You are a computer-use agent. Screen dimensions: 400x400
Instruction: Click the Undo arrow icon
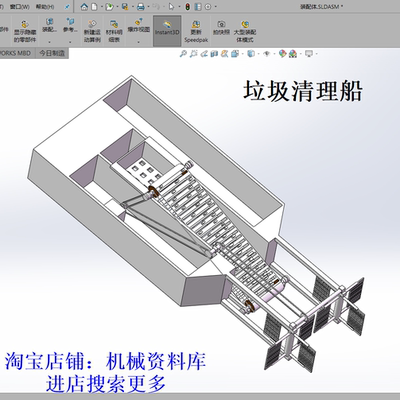tap(156, 6)
